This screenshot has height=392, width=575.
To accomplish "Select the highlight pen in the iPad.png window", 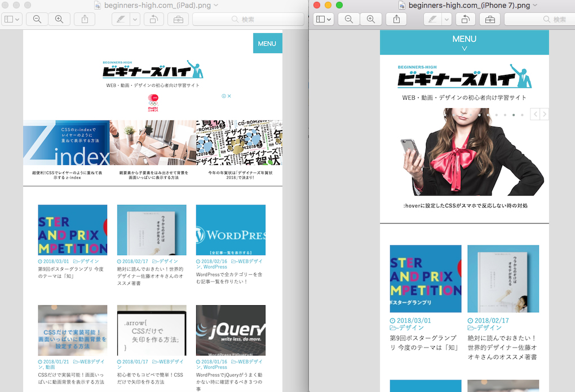I will click(x=121, y=19).
